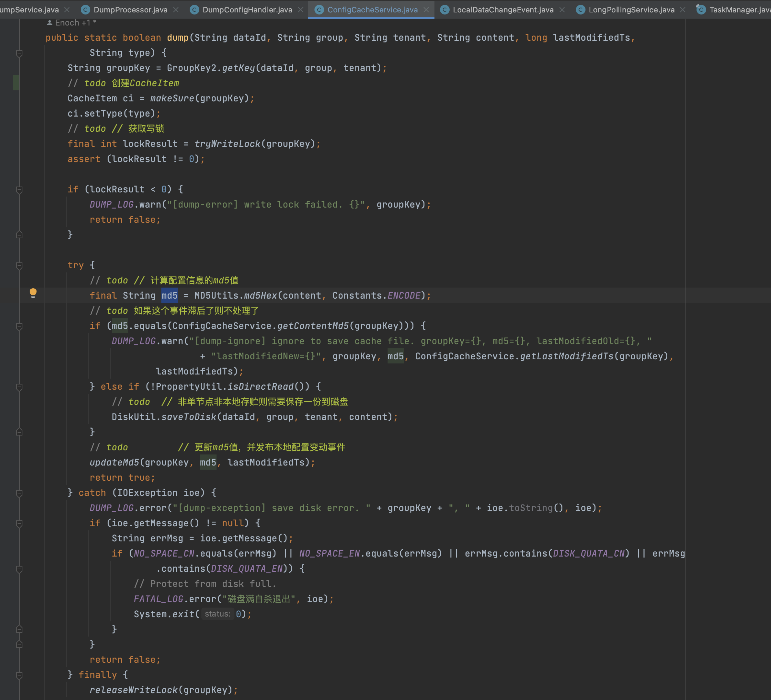Click the highlighted md5 variable declaration
The height and width of the screenshot is (700, 771).
[x=169, y=296]
